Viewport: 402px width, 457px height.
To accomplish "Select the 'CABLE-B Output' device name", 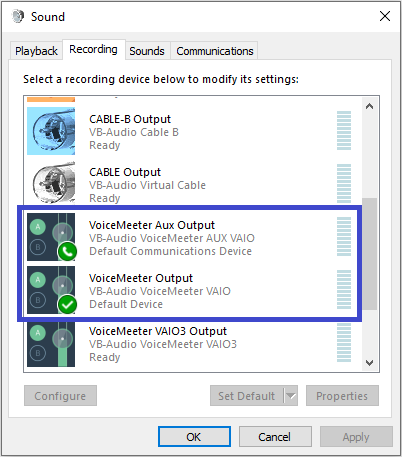I will click(130, 119).
